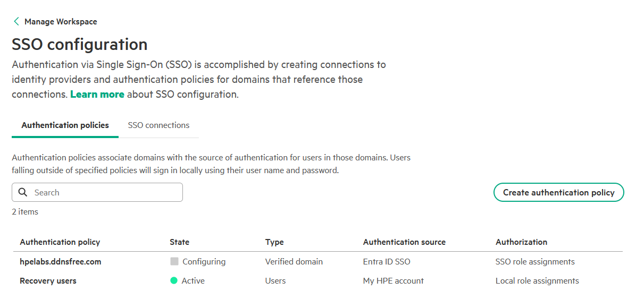Click the green Active status dot
The width and height of the screenshot is (644, 299).
(x=174, y=280)
